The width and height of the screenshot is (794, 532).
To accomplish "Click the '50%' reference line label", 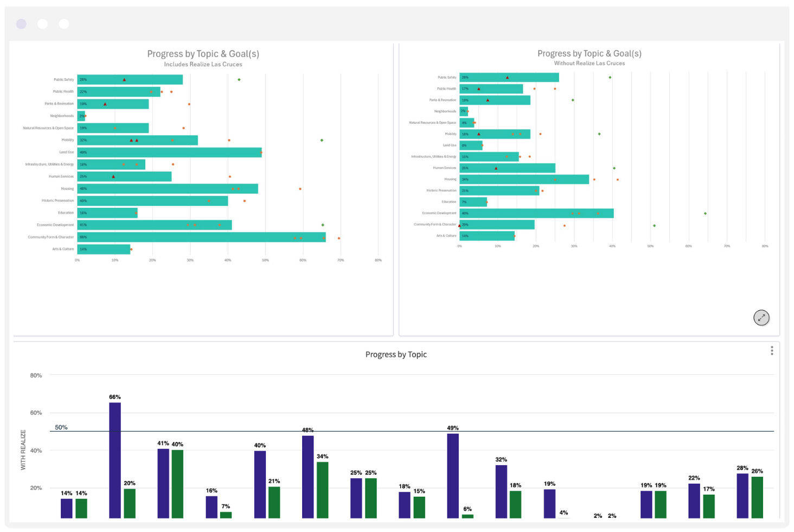I will click(61, 427).
